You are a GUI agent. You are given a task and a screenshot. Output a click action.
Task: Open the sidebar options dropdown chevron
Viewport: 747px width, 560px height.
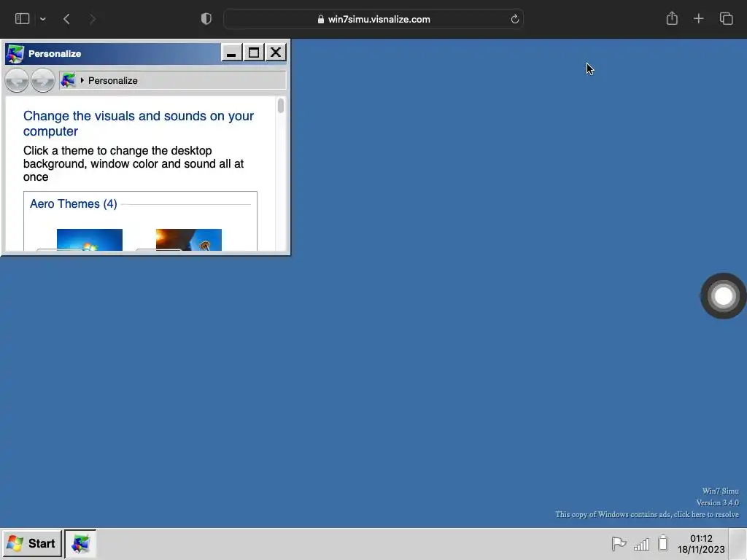coord(43,19)
